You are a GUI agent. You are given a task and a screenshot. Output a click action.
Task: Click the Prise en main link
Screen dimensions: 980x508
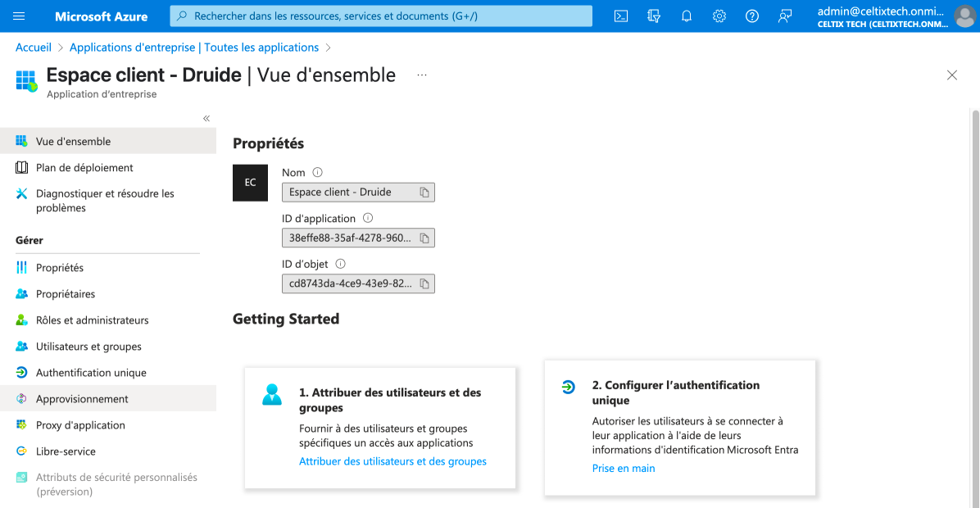coord(624,469)
